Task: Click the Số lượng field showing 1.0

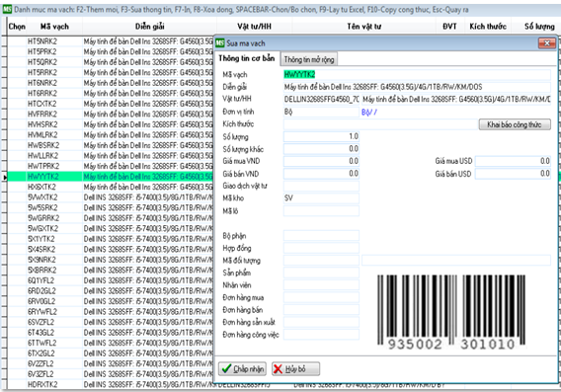Action: [321, 136]
